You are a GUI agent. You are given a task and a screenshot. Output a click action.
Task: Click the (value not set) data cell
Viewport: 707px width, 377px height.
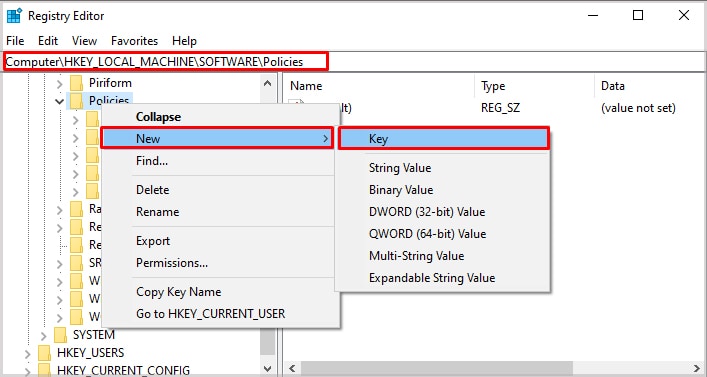638,108
